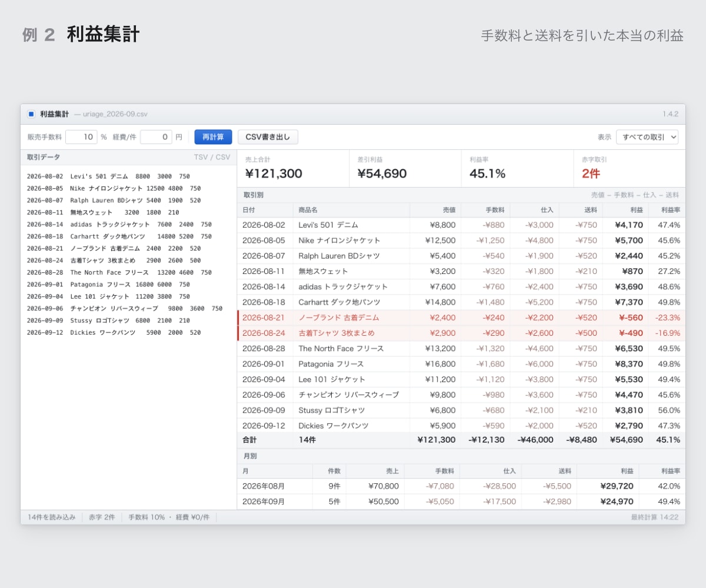
Task: Select the 無地スウェット table row
Action: [461, 271]
